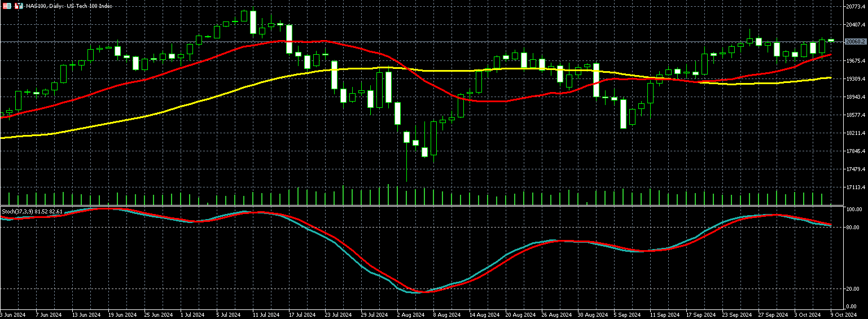
Task: Click the stochastic 100.00 level label
Action: point(853,209)
